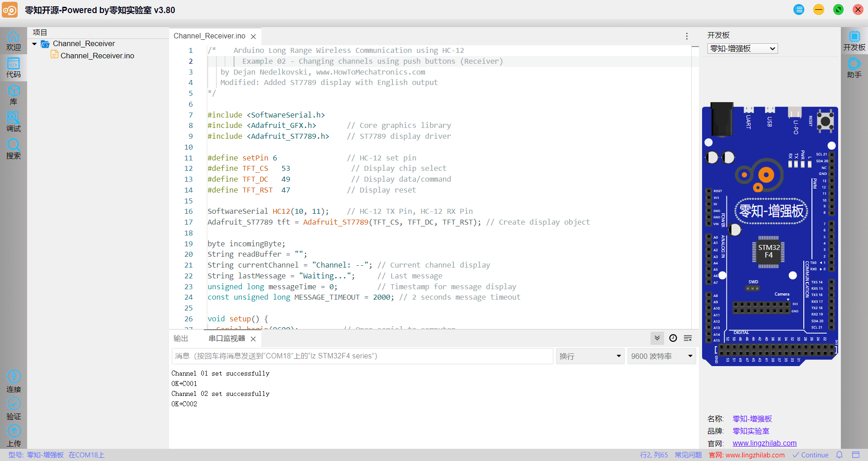Screen dimensions: 868x461
Task: Open the 调试 debug panel
Action: [x=13, y=122]
